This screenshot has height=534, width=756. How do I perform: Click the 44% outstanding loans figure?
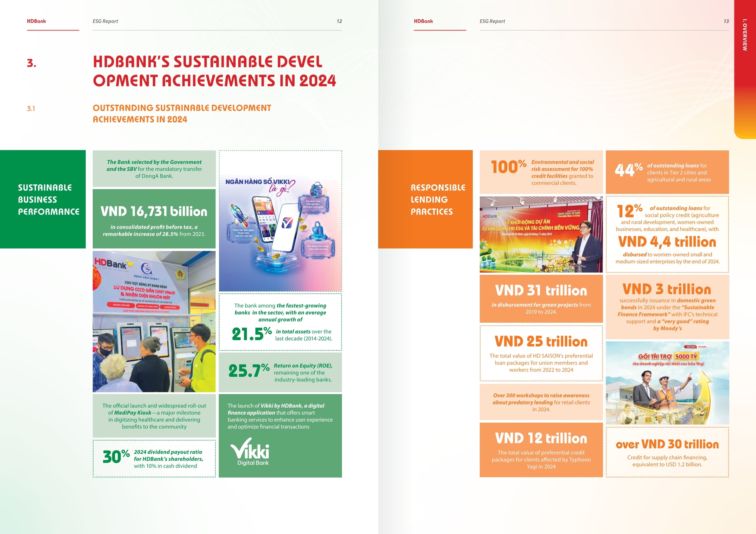(x=628, y=170)
